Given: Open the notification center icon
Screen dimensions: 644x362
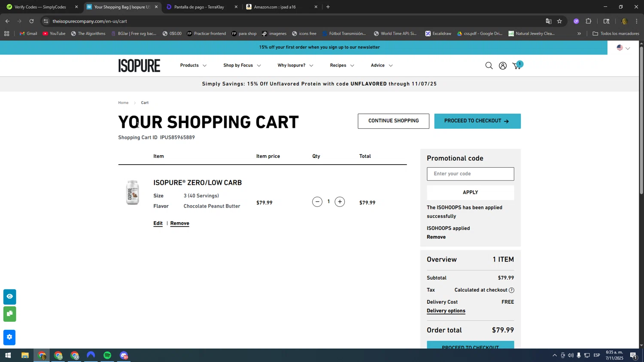Looking at the screenshot, I should coord(633,356).
